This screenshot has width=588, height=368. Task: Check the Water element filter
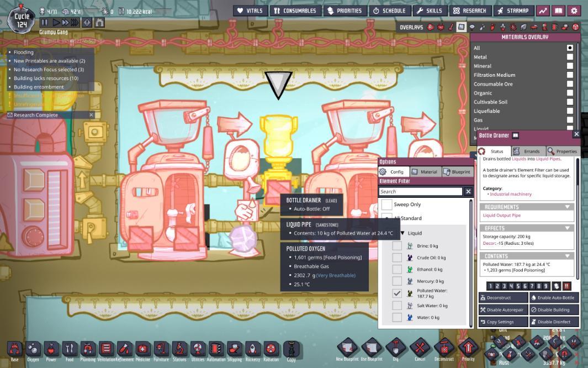click(397, 317)
